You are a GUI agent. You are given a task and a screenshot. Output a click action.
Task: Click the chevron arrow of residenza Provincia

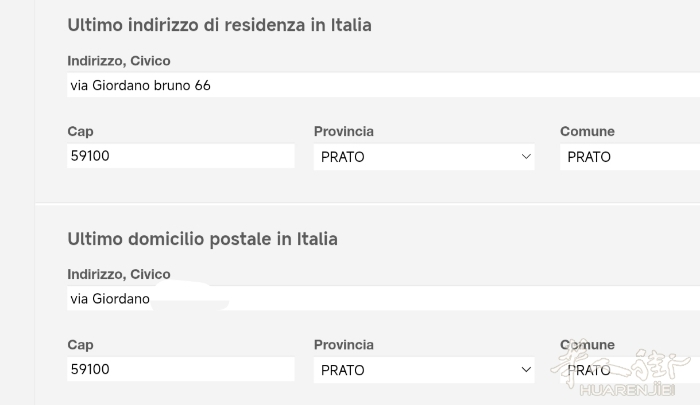coord(526,157)
